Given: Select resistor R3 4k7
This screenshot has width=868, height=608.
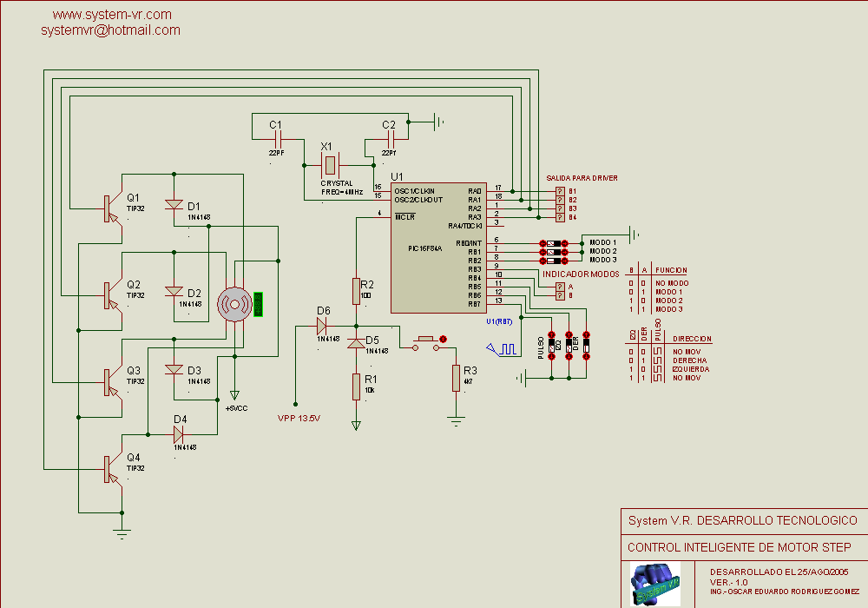Looking at the screenshot, I should click(x=456, y=378).
